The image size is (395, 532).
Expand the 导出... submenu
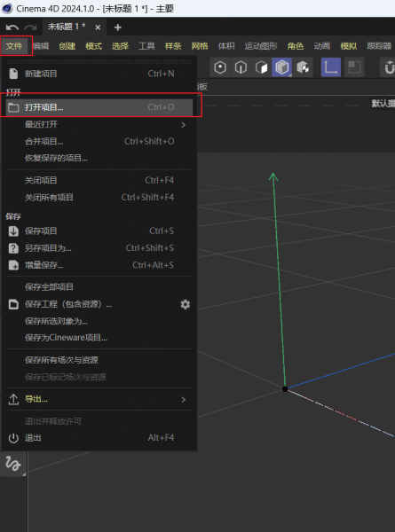pyautogui.click(x=99, y=399)
